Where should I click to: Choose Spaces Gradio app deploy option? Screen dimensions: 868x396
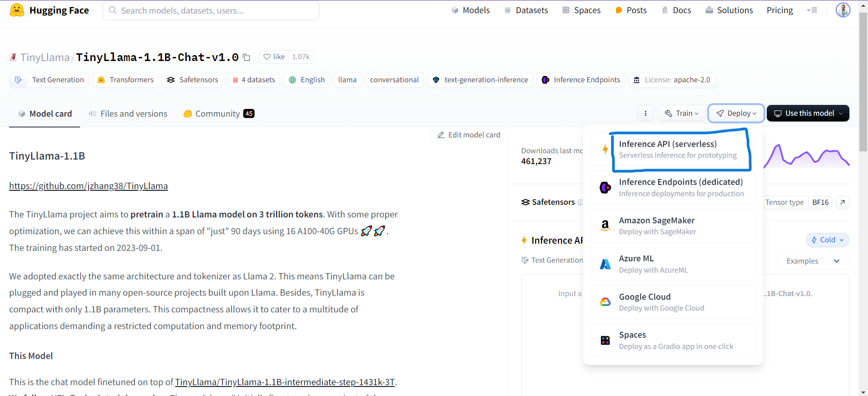[x=673, y=340]
